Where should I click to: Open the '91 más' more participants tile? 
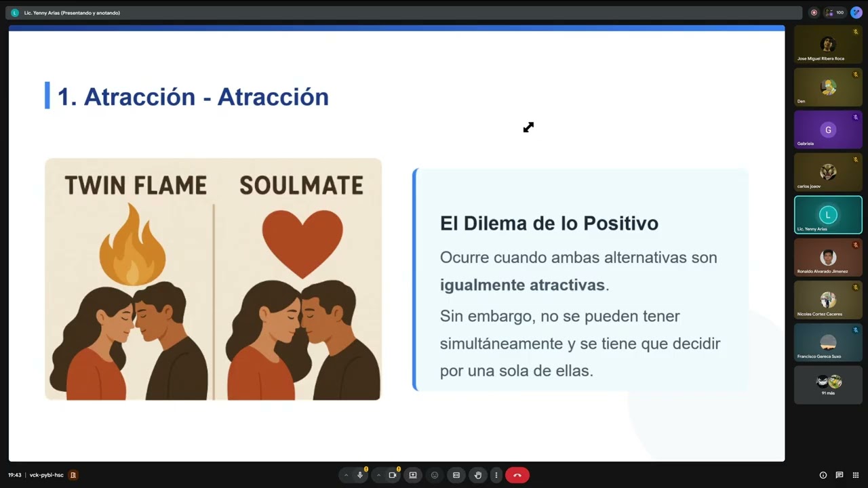(828, 385)
